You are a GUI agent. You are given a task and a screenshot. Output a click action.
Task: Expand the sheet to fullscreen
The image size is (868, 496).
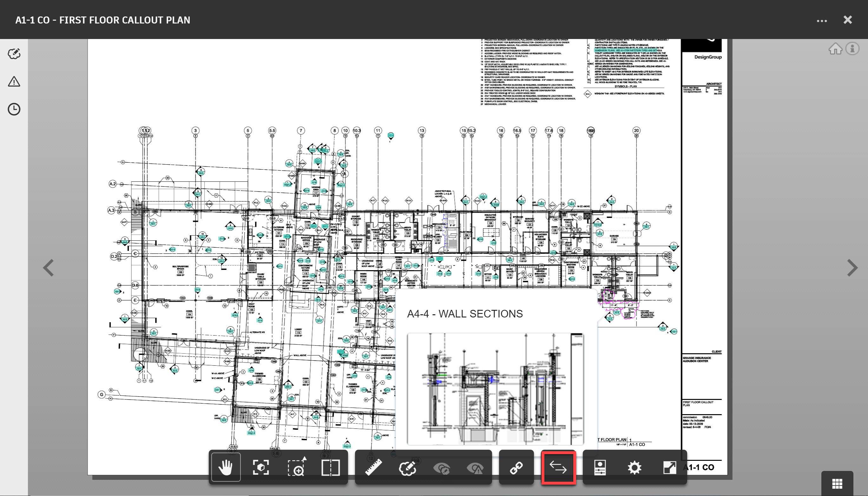(x=669, y=467)
